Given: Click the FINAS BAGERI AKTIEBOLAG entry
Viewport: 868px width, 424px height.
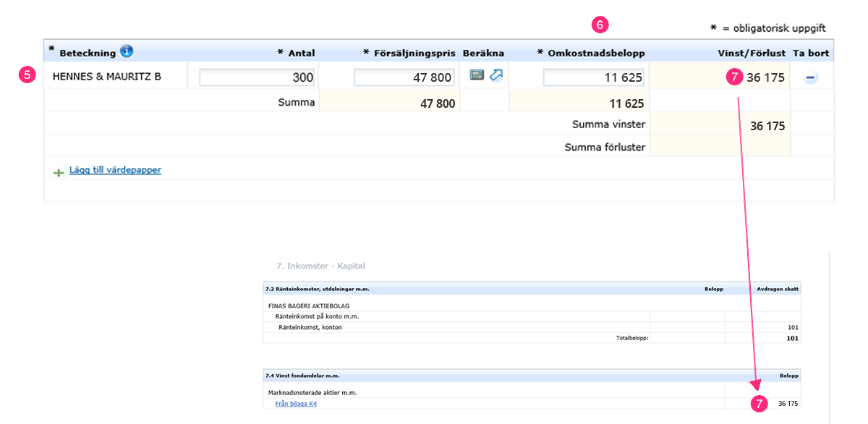Looking at the screenshot, I should pyautogui.click(x=309, y=306).
